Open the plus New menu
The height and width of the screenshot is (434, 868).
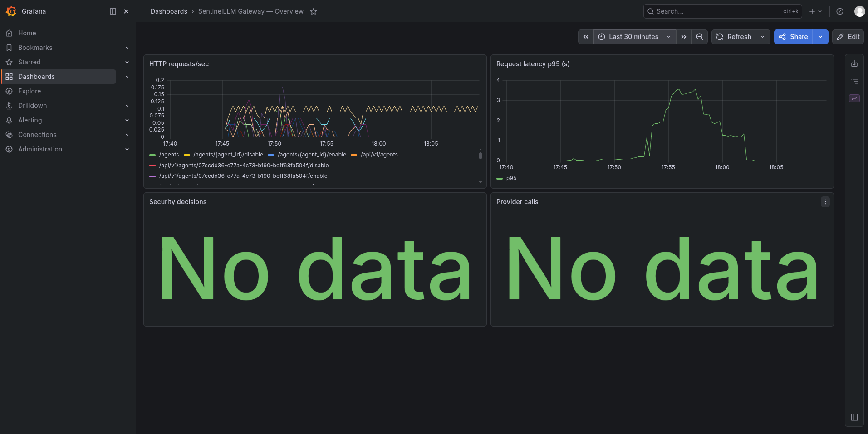pos(815,11)
